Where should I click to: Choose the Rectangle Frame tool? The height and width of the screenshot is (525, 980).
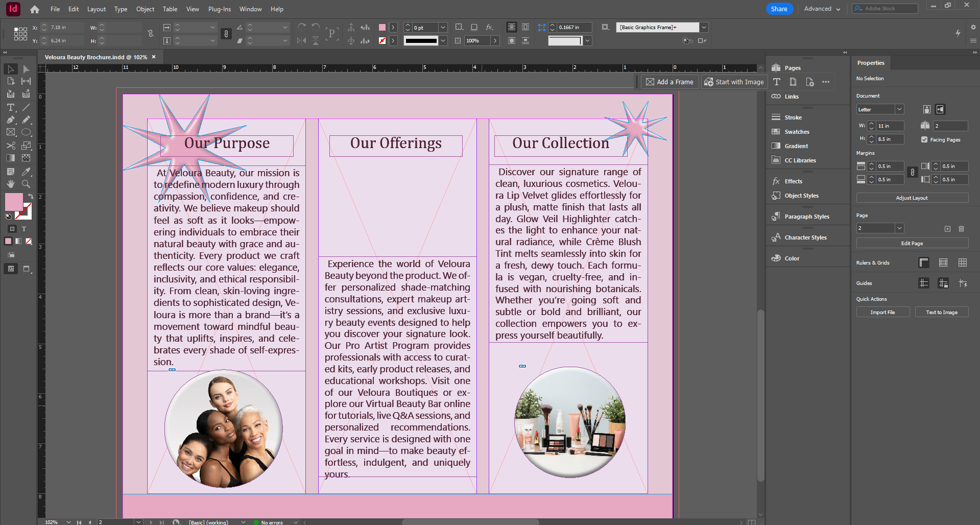pos(11,132)
